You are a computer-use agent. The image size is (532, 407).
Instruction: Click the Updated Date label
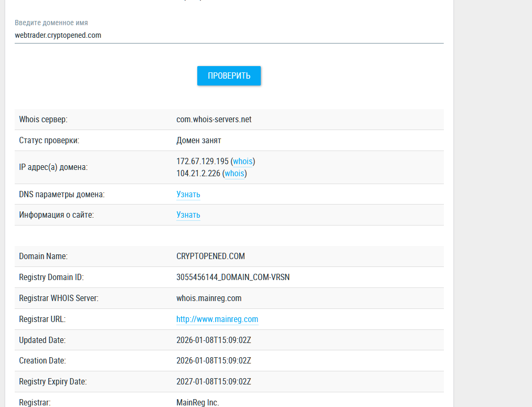42,340
